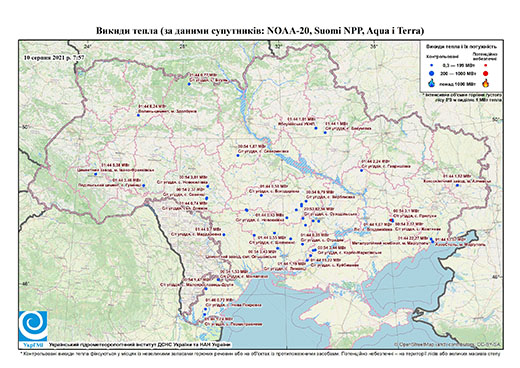The image size is (520, 368).
Task: Select the large red circle legend symbol
Action: [x=486, y=73]
